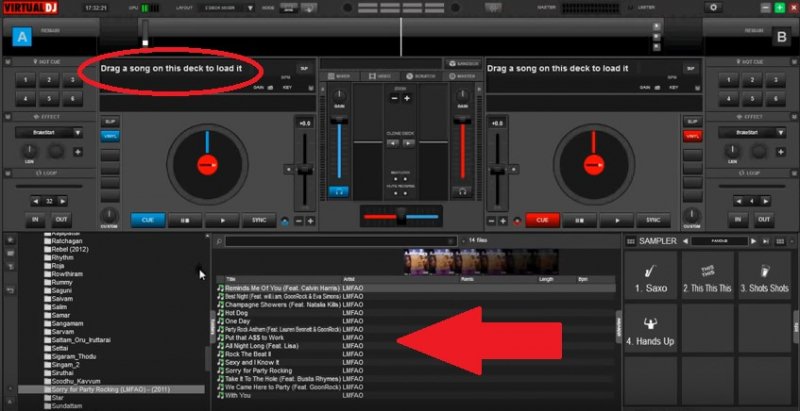Viewport: 800px width, 411px height.
Task: Go to previous sampler bank arrow
Action: [685, 241]
